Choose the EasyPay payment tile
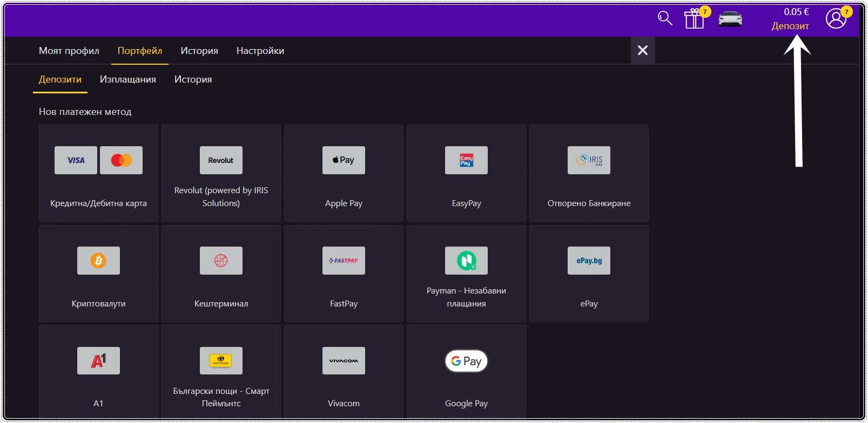Image resolution: width=868 pixels, height=423 pixels. [x=466, y=173]
